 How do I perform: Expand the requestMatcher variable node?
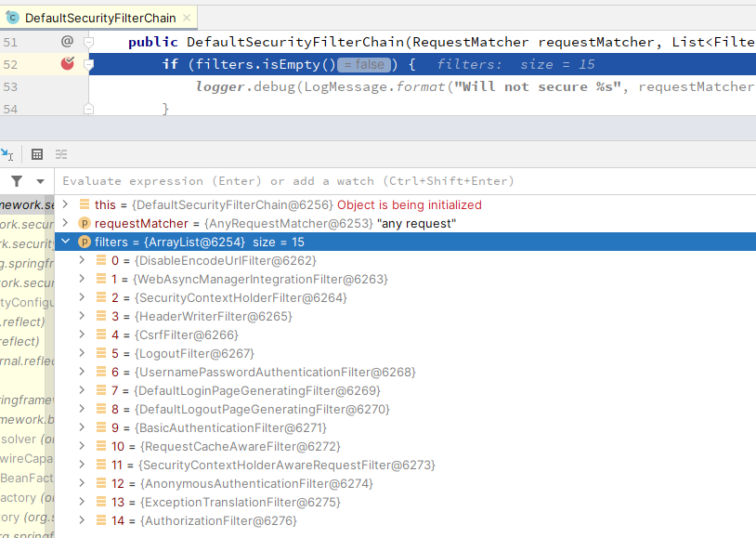coord(66,223)
